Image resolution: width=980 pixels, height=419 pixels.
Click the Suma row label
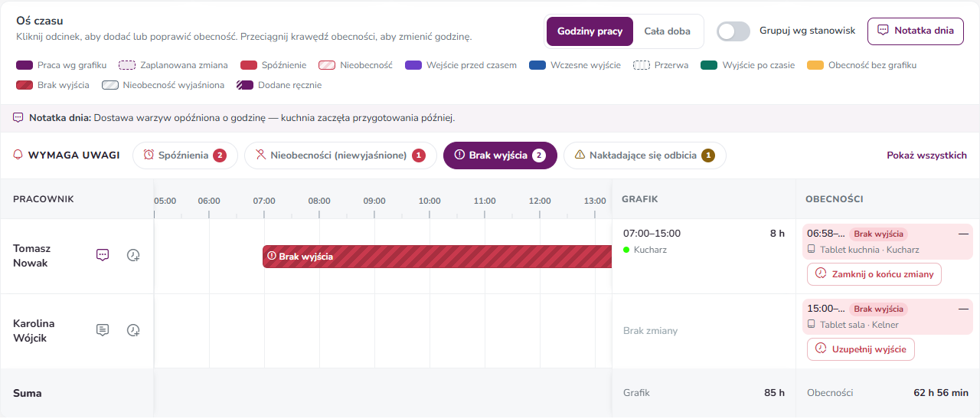[x=28, y=393]
